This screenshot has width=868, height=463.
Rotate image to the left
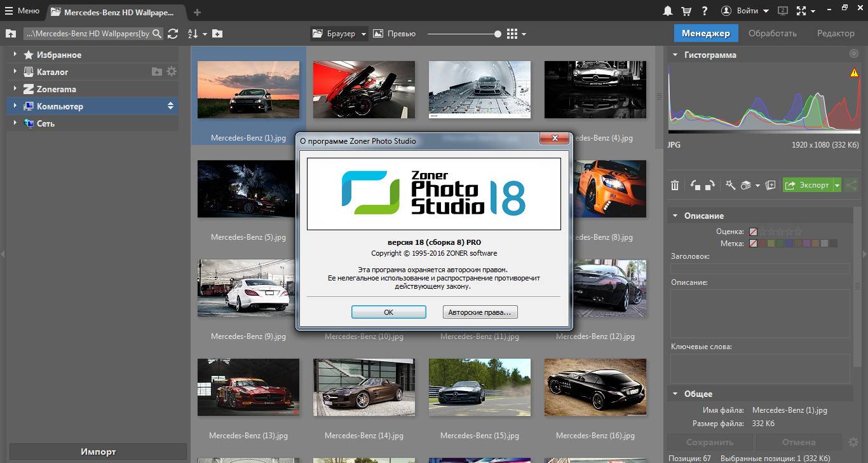click(695, 185)
